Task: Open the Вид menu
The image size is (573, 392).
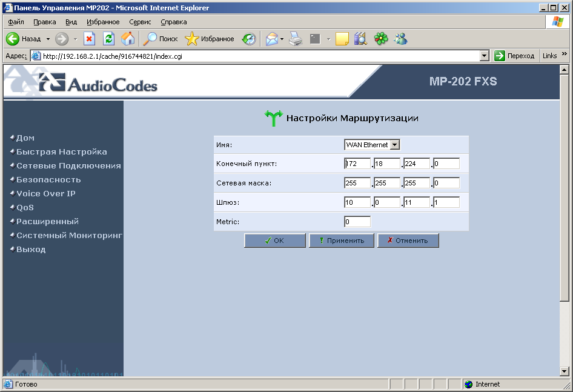Action: [71, 22]
